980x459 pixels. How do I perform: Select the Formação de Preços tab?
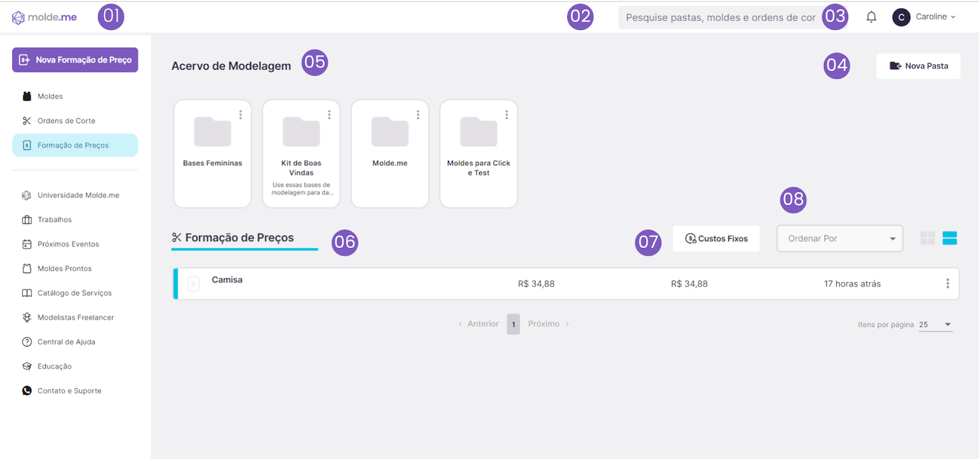pos(244,238)
